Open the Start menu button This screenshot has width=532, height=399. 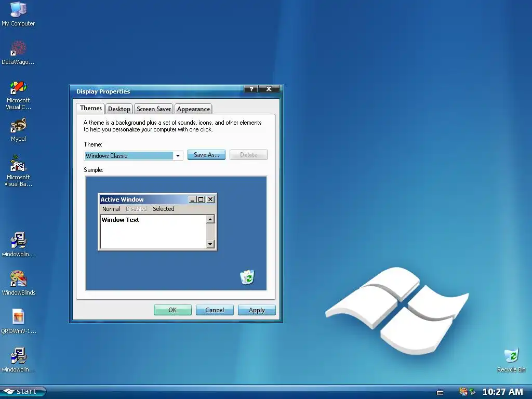23,392
